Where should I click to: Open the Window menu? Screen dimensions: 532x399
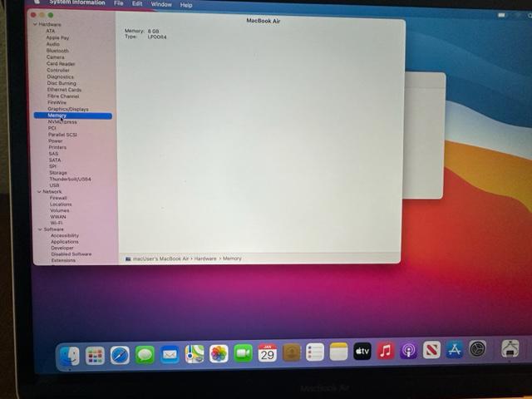click(x=161, y=4)
